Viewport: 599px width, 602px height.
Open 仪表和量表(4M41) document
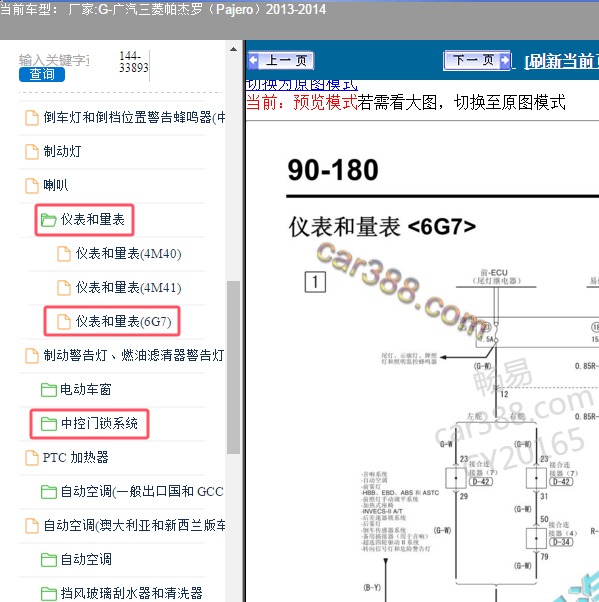coord(128,288)
